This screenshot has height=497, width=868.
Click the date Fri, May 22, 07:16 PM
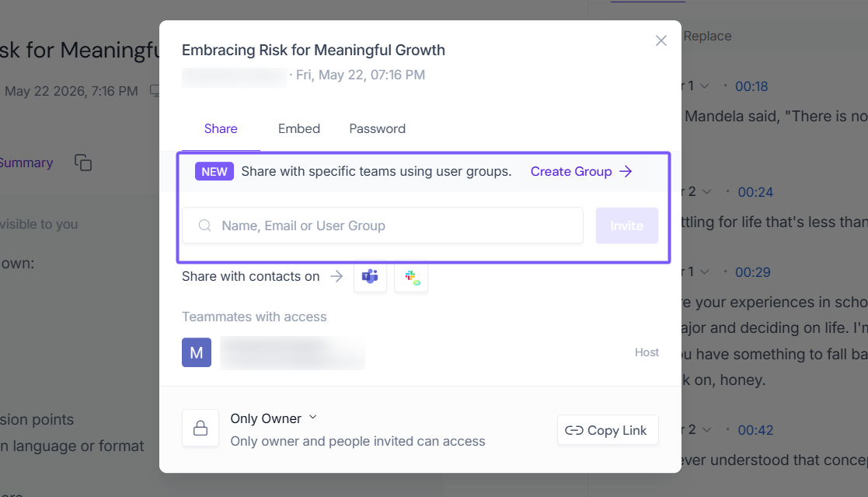[x=361, y=75]
